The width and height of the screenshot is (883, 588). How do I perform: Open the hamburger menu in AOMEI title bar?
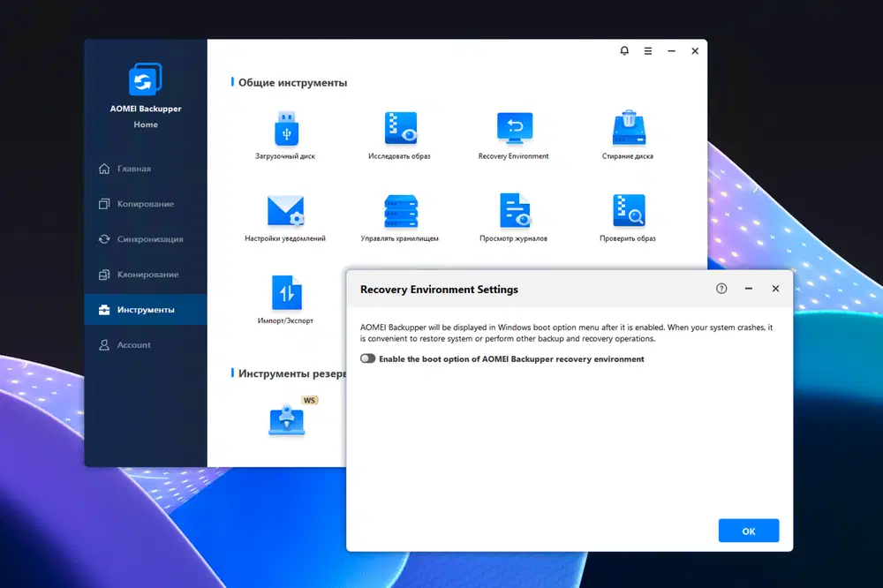coord(648,50)
